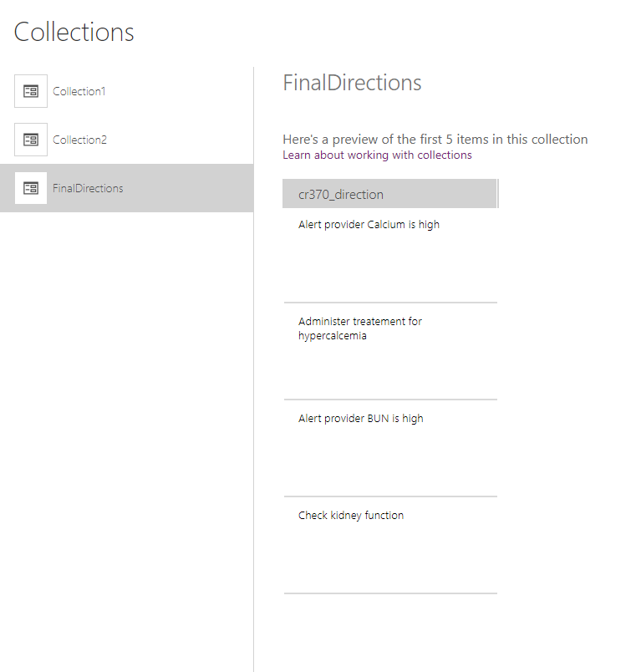
Task: Click the Collection2 table icon
Action: click(x=31, y=140)
